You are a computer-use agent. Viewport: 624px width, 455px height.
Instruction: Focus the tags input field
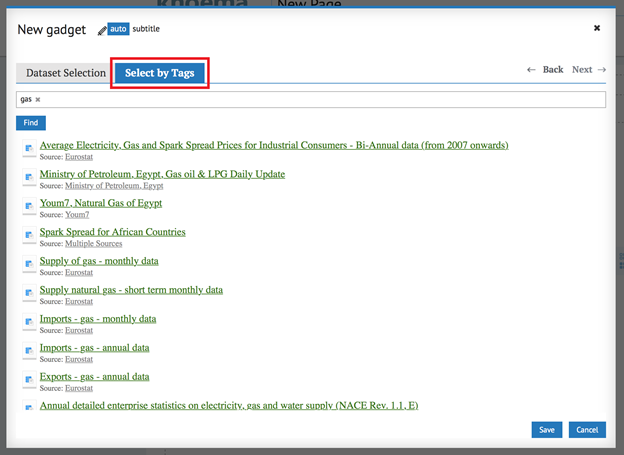(311, 100)
